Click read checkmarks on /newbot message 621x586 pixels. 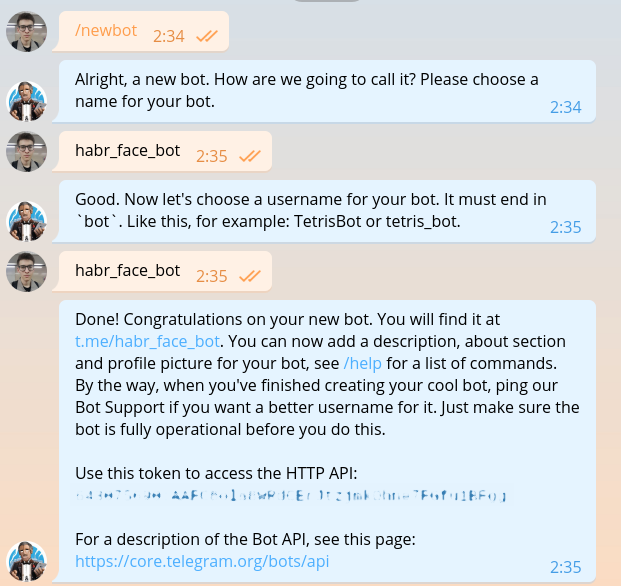(207, 36)
